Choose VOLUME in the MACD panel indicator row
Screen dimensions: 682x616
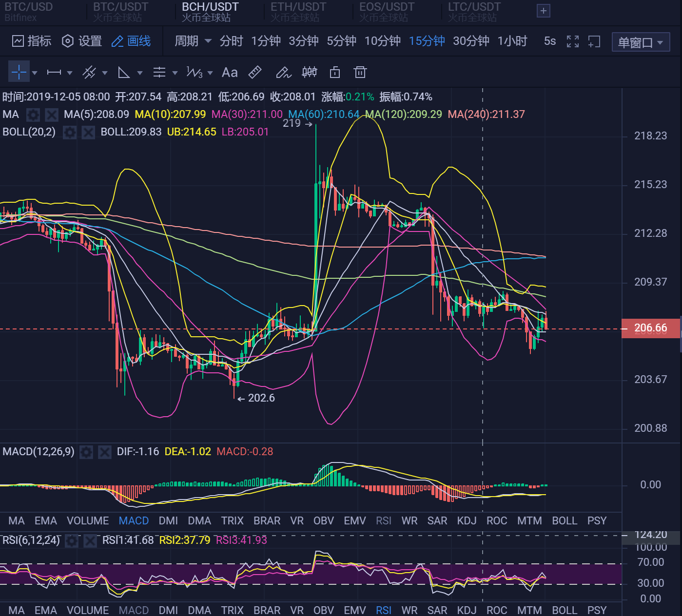tap(88, 521)
